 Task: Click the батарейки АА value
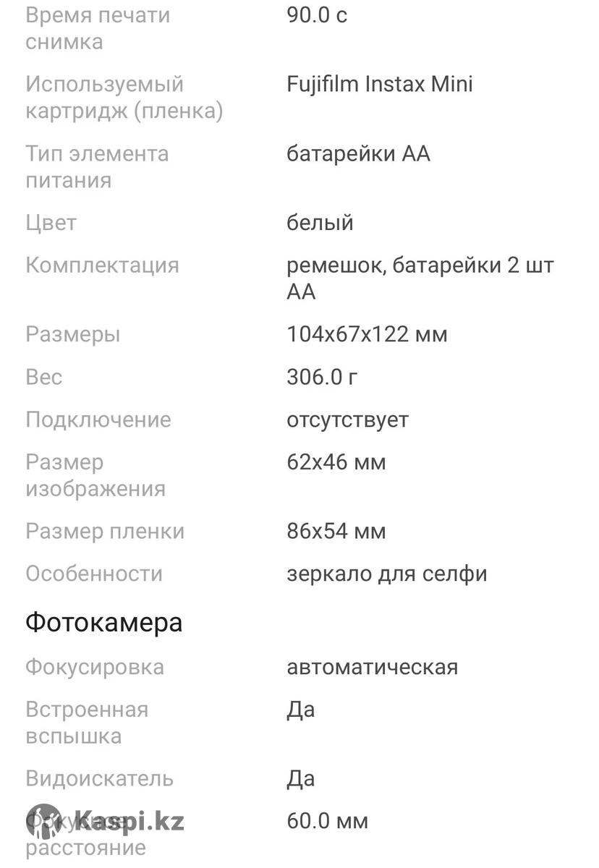tap(358, 153)
